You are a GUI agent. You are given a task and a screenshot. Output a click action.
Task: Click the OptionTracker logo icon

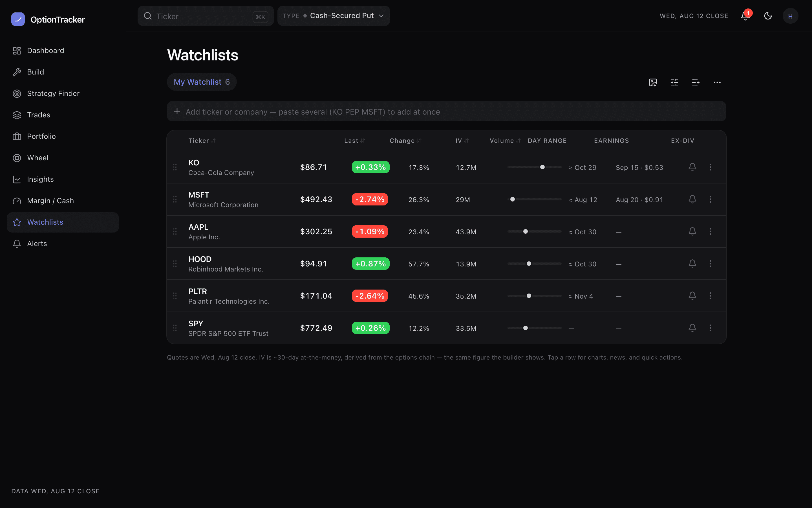[18, 19]
